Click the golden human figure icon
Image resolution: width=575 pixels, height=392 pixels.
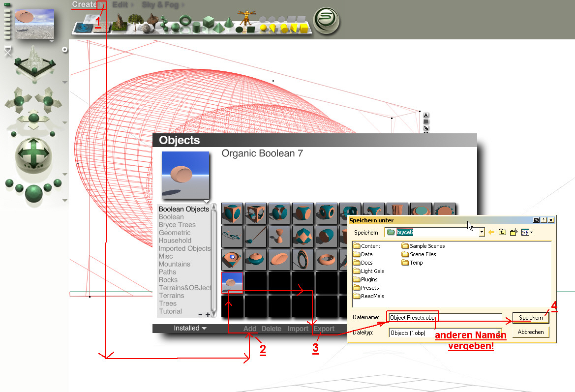246,18
